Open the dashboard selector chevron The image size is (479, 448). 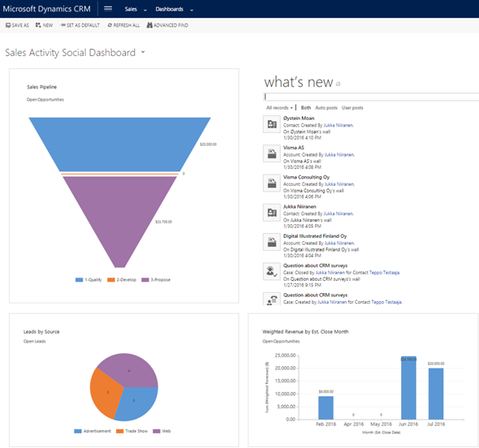[143, 52]
